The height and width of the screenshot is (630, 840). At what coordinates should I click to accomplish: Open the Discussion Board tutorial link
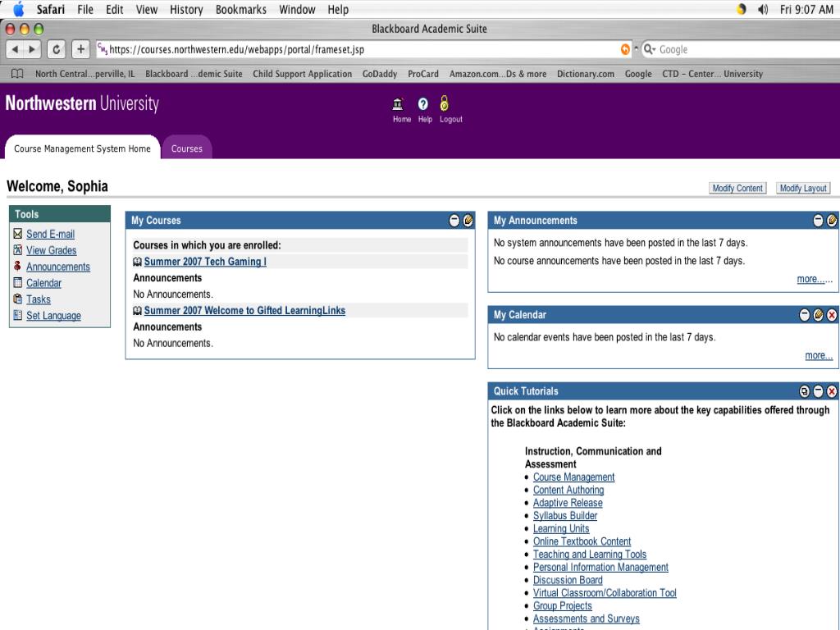pyautogui.click(x=568, y=580)
